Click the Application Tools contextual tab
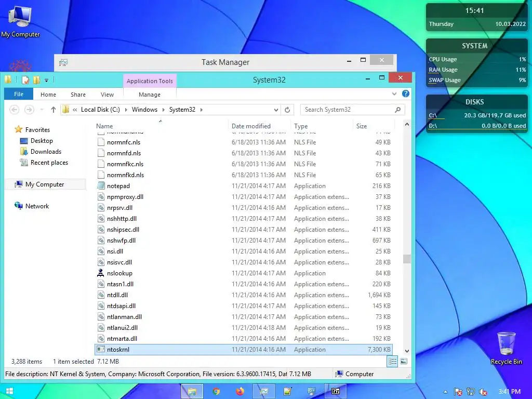This screenshot has height=399, width=532. [150, 81]
